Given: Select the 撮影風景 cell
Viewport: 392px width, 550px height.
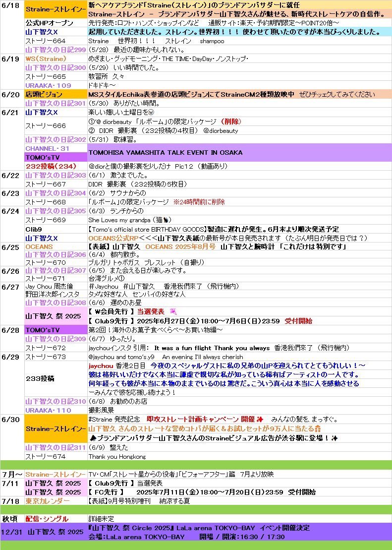Looking at the screenshot, I should [x=239, y=411].
